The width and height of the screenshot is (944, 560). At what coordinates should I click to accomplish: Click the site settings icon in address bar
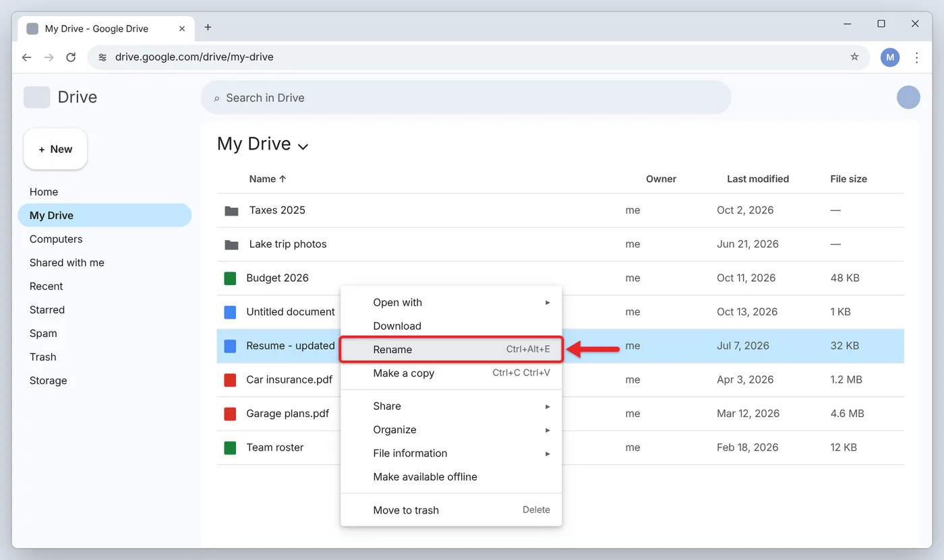102,57
